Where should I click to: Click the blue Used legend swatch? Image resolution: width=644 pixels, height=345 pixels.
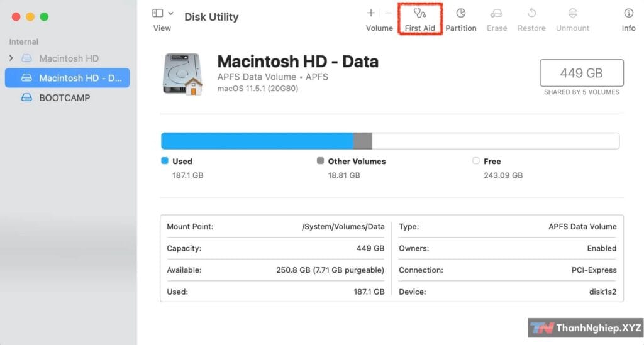tap(165, 161)
